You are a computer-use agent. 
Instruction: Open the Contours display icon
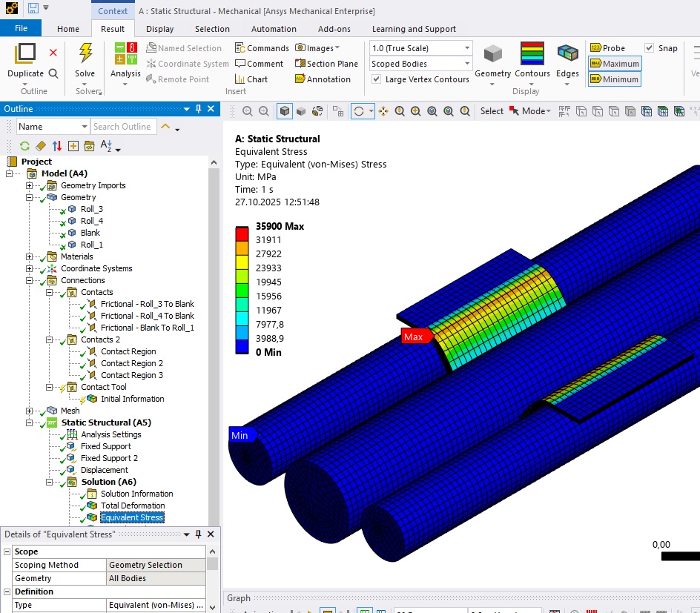(532, 54)
